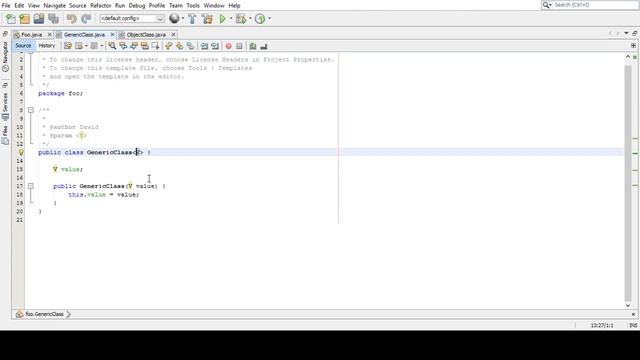Maximize editor window via restore icon
The height and width of the screenshot is (360, 640).
[x=635, y=33]
